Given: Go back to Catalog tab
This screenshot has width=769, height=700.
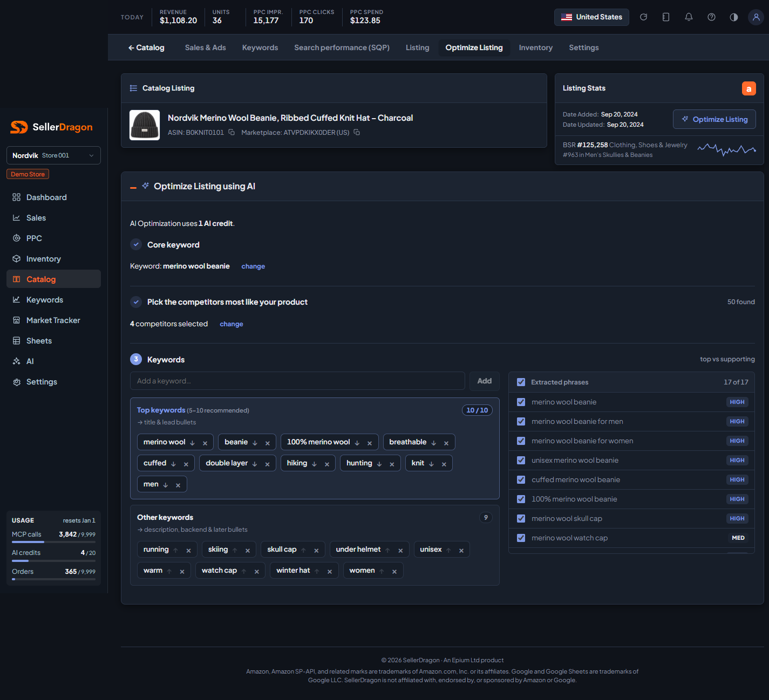Looking at the screenshot, I should [146, 47].
